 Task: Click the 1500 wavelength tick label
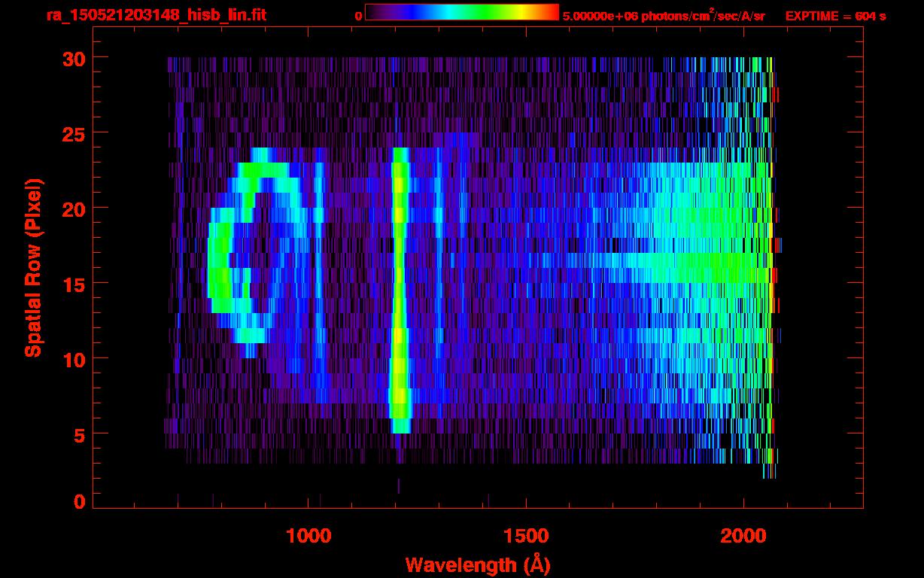pyautogui.click(x=526, y=536)
